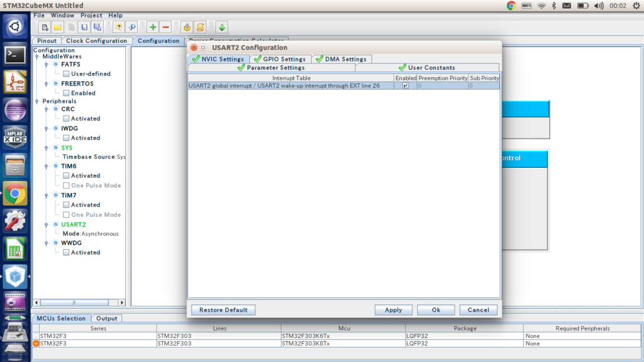Collapse the FREERTOS tree node
This screenshot has width=644, height=362.
(47, 84)
